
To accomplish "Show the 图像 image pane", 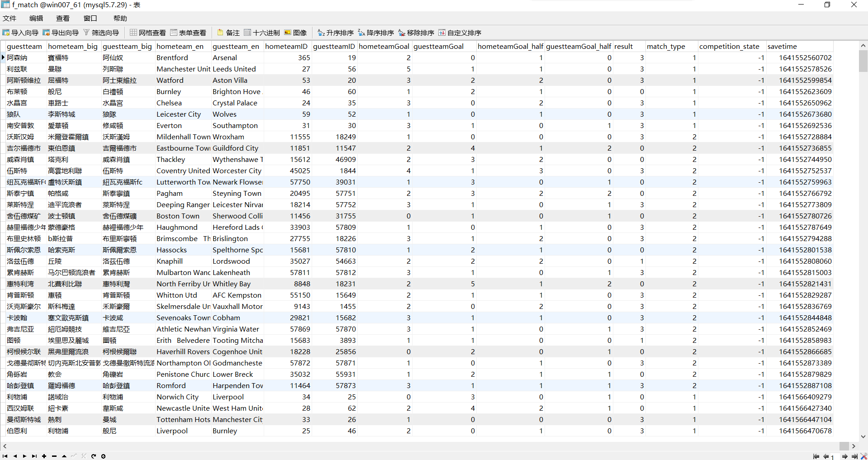I will click(x=295, y=33).
